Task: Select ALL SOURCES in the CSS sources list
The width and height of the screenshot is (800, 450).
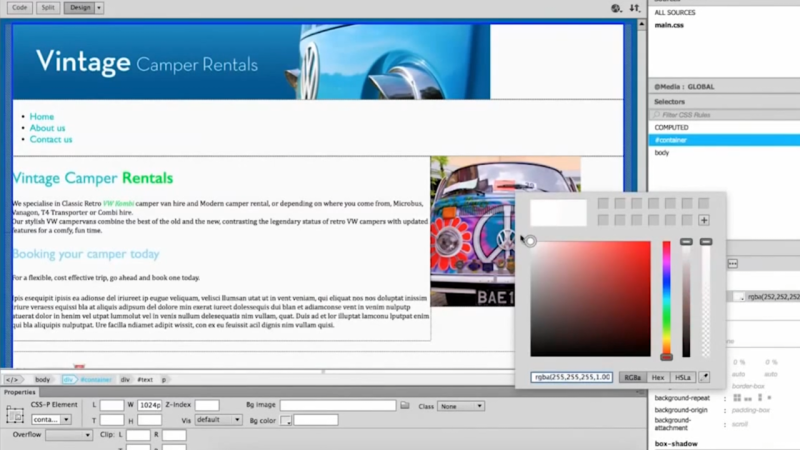Action: 674,12
